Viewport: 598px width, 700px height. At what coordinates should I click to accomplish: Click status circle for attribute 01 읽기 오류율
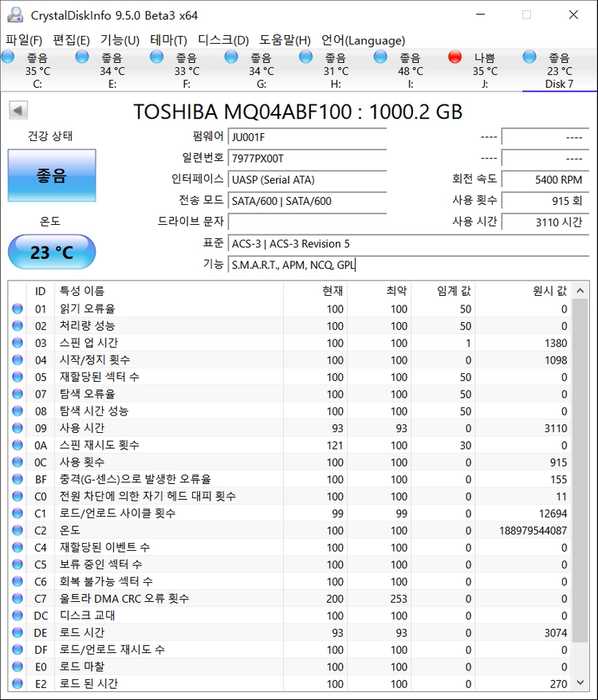(18, 309)
